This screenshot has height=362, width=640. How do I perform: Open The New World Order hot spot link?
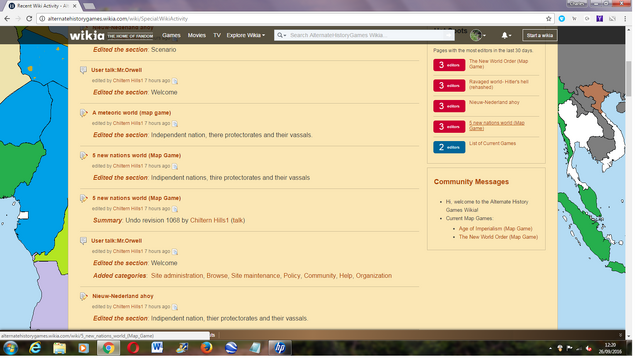[x=498, y=64]
